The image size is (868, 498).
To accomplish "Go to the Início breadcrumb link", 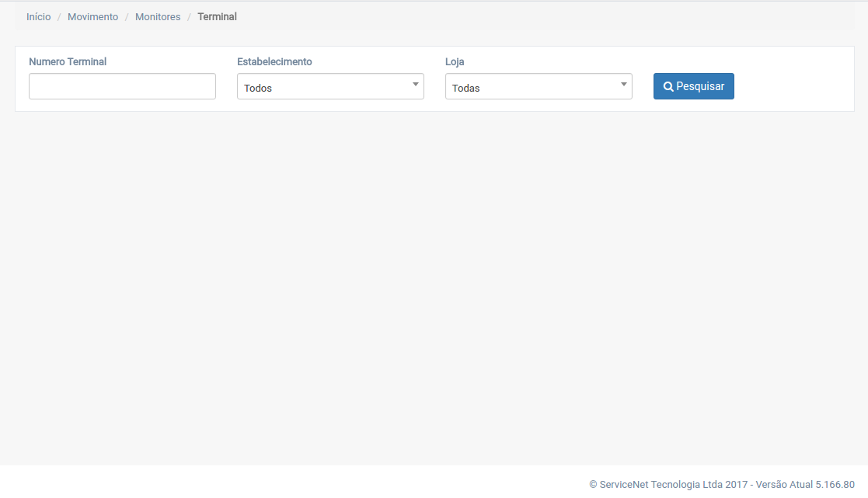I will point(38,16).
